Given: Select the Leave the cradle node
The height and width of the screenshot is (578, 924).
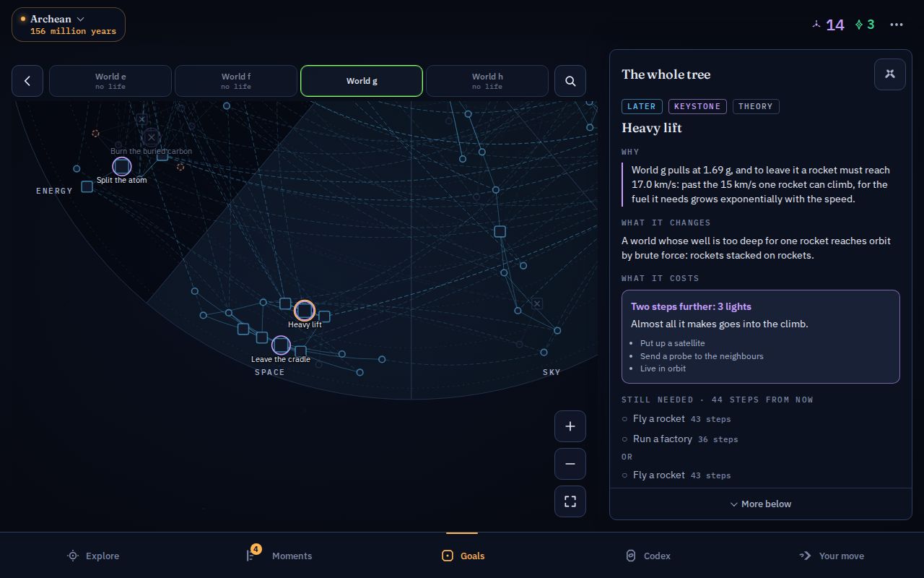Looking at the screenshot, I should click(281, 345).
